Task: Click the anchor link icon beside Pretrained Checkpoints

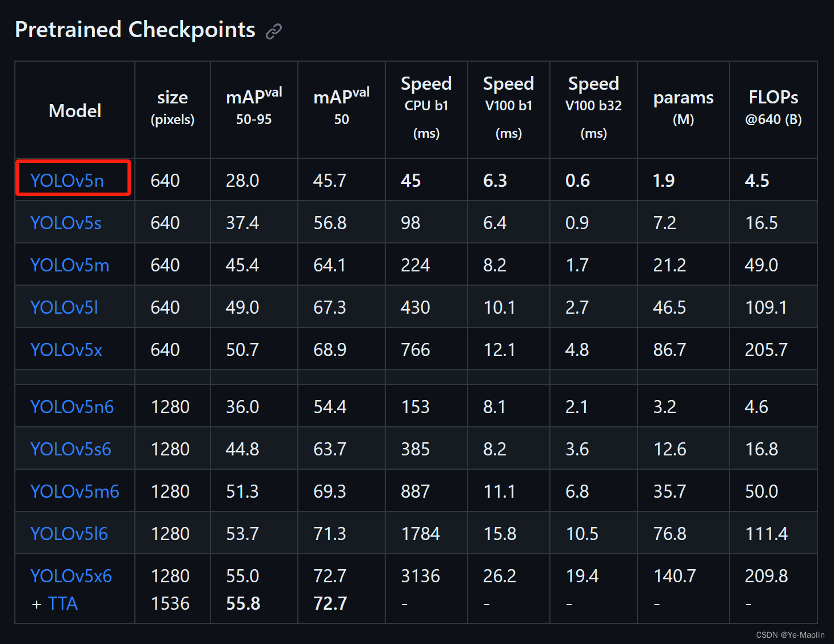Action: (x=274, y=31)
